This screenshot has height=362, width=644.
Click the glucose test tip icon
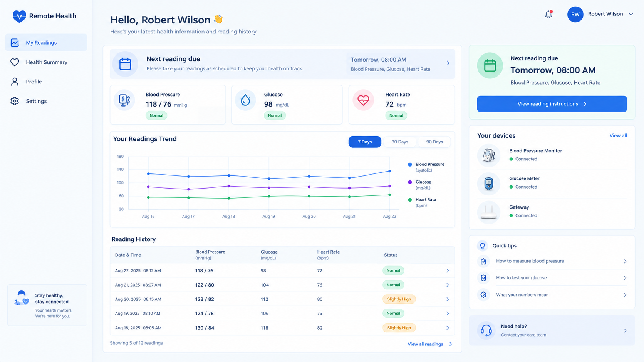[x=483, y=278]
